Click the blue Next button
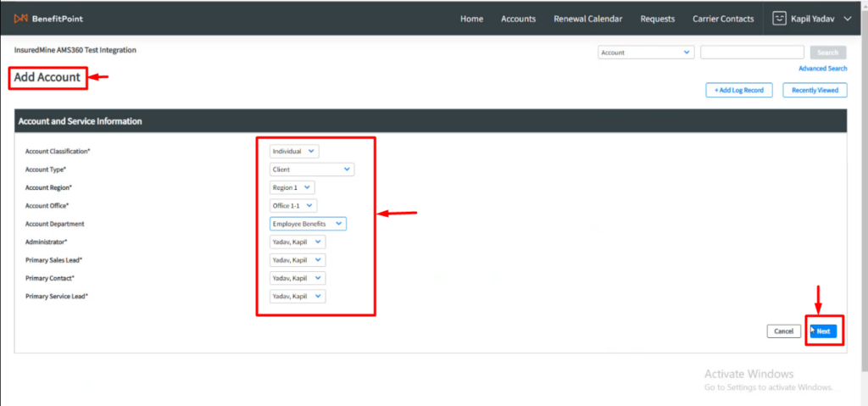 [x=823, y=331]
